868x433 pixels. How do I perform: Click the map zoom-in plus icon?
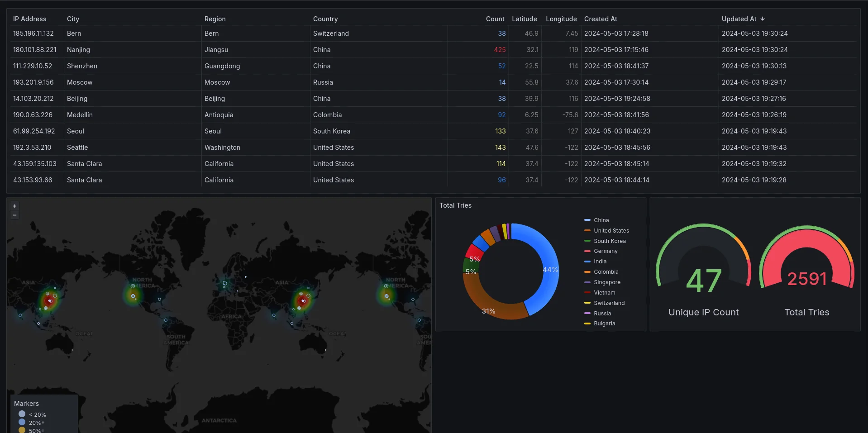tap(14, 206)
